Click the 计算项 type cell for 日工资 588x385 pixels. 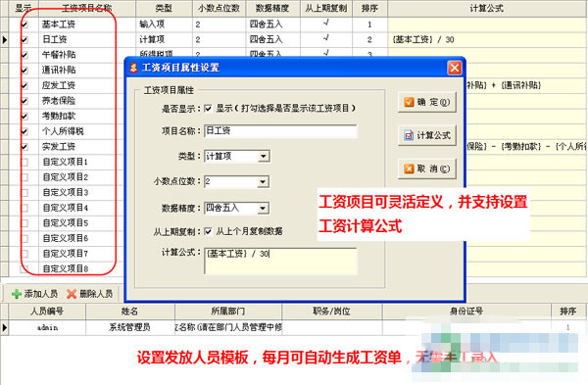point(164,39)
